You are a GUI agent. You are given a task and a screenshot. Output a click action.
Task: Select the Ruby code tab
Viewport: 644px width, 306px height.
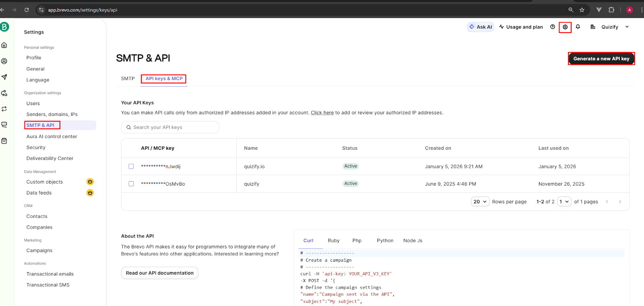coord(334,241)
